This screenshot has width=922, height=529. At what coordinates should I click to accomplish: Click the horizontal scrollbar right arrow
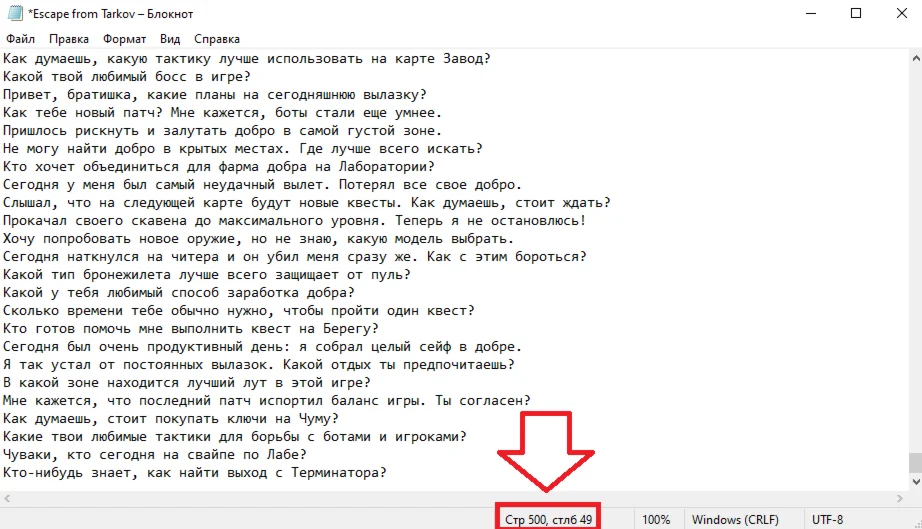900,498
